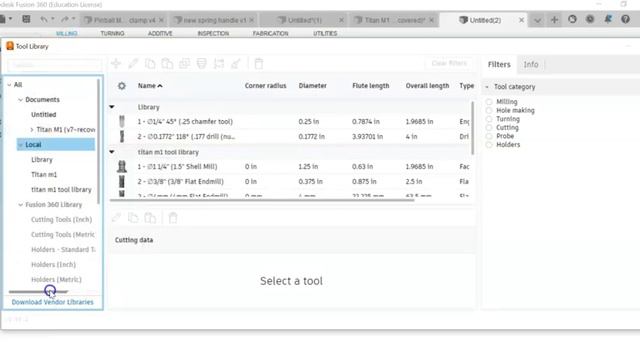Open a new design tab with plus icon
Screen dimensions: 640x360
coord(554,20)
